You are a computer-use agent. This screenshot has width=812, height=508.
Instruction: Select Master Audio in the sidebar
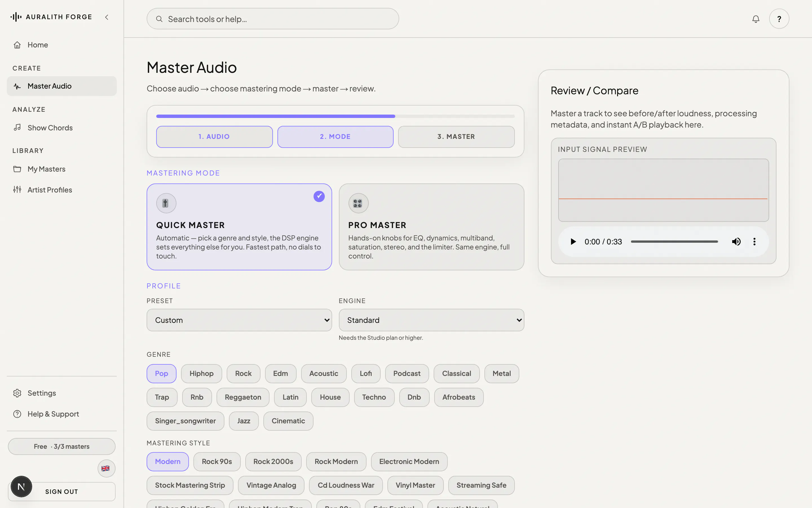tap(62, 86)
